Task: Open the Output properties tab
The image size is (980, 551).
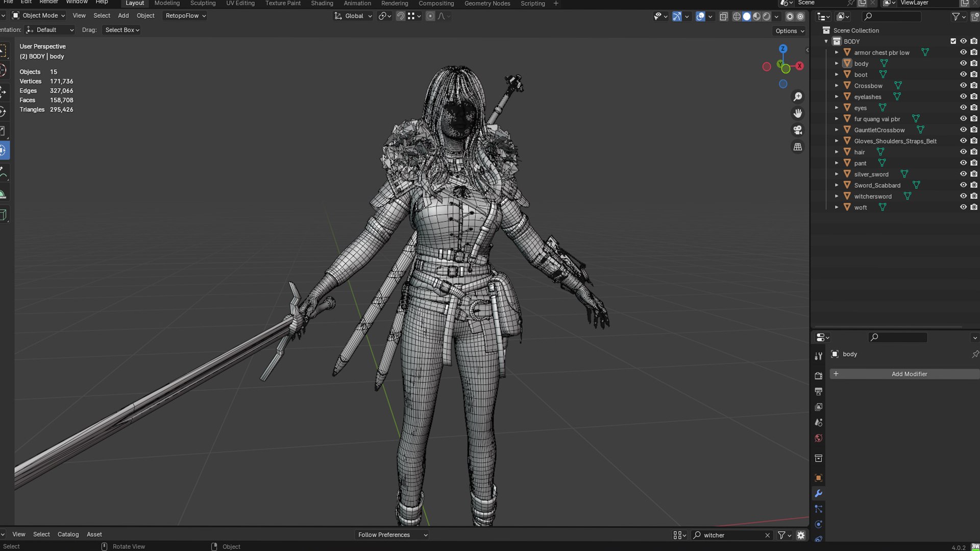Action: (818, 392)
